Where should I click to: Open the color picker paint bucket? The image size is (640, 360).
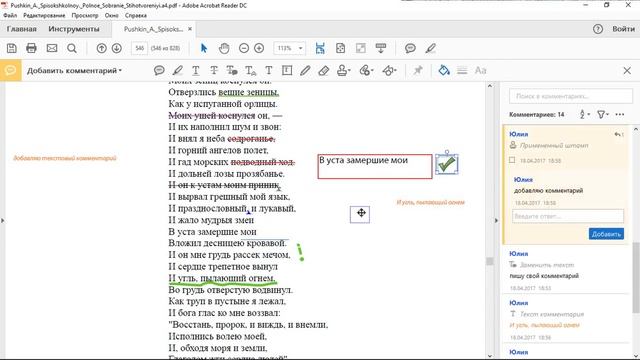444,70
